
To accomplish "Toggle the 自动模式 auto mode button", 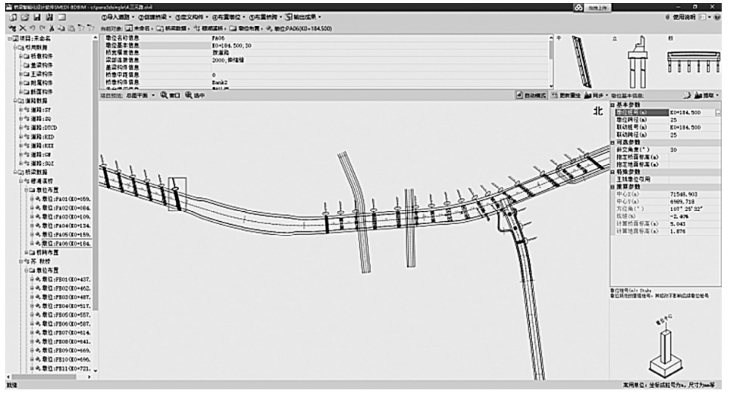I will pyautogui.click(x=531, y=95).
